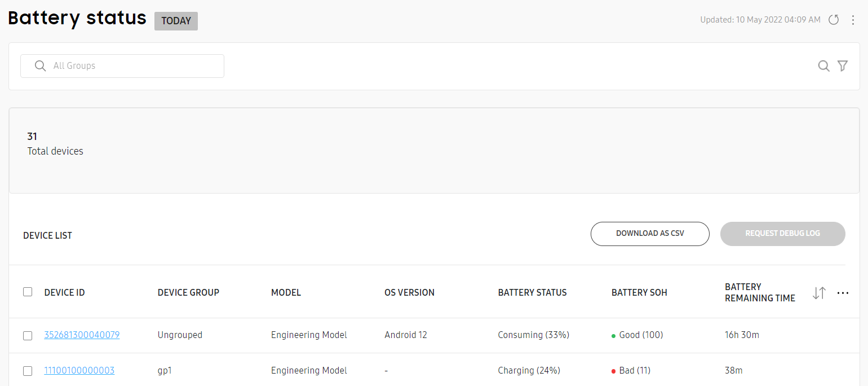Check the box for device 352681300040079
Image resolution: width=868 pixels, height=386 pixels.
tap(28, 336)
